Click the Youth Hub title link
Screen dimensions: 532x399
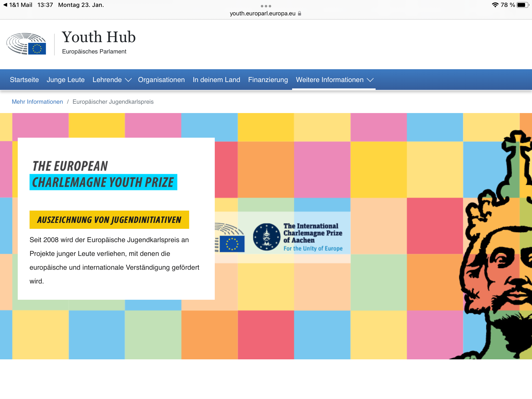tap(99, 37)
